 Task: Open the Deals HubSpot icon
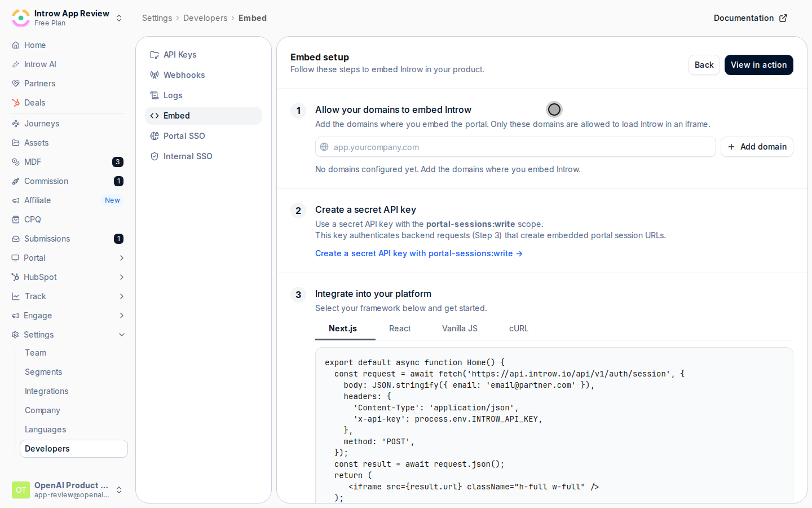[16, 103]
